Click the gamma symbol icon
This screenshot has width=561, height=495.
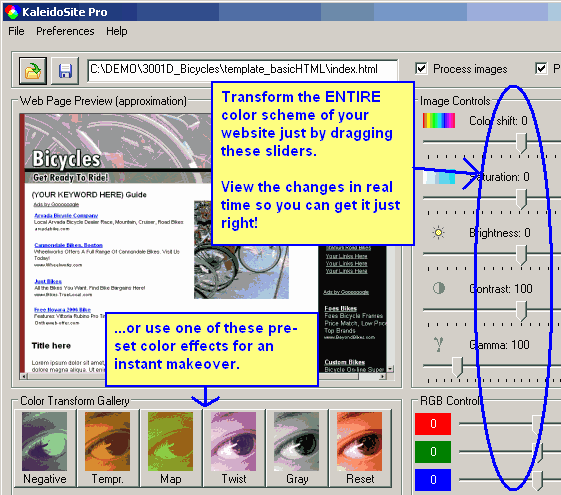[x=439, y=345]
